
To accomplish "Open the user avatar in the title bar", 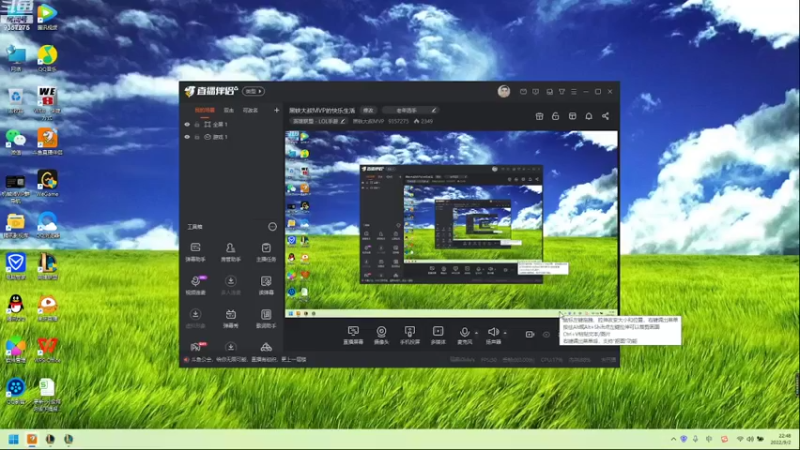I will (504, 91).
